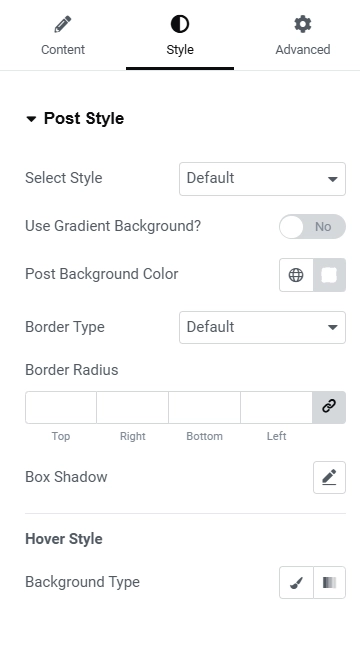The image size is (360, 645).
Task: Choose classic brush background type
Action: coord(296,582)
